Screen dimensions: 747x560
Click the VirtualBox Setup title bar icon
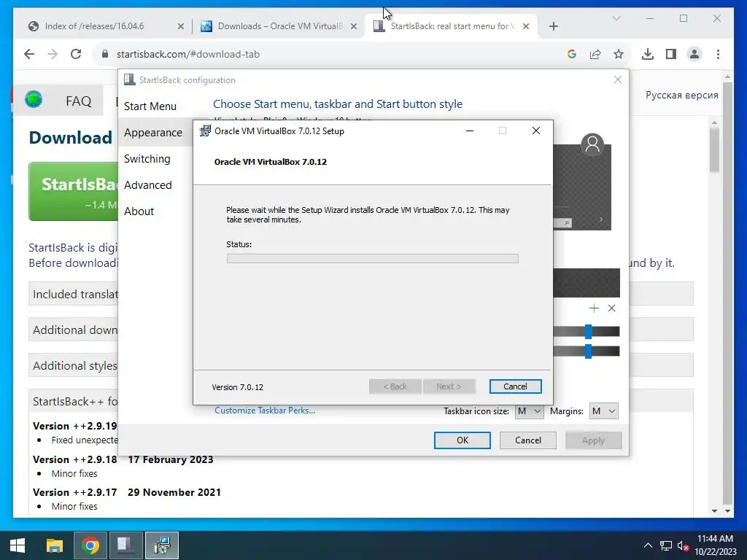pyautogui.click(x=205, y=131)
